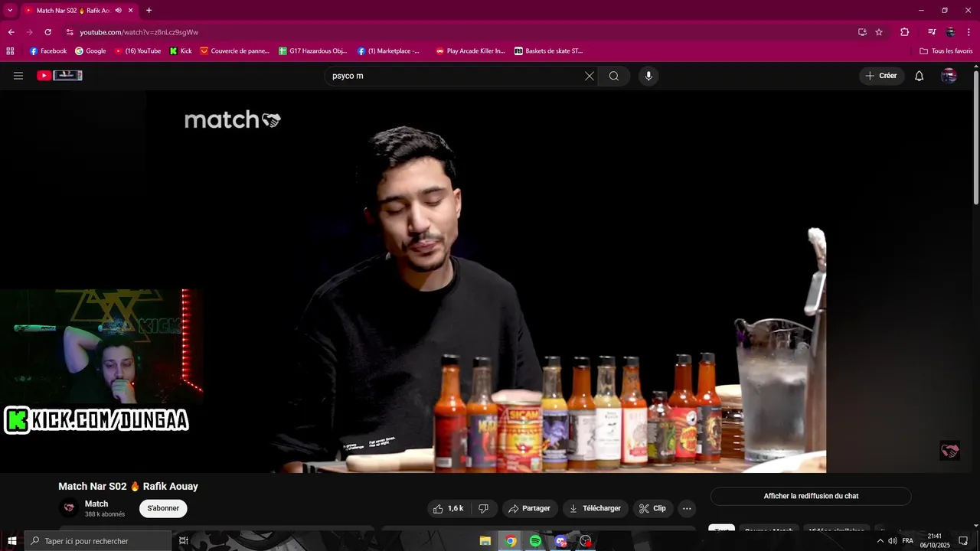Image resolution: width=980 pixels, height=551 pixels.
Task: Open the Windows Start menu
Action: point(11,541)
